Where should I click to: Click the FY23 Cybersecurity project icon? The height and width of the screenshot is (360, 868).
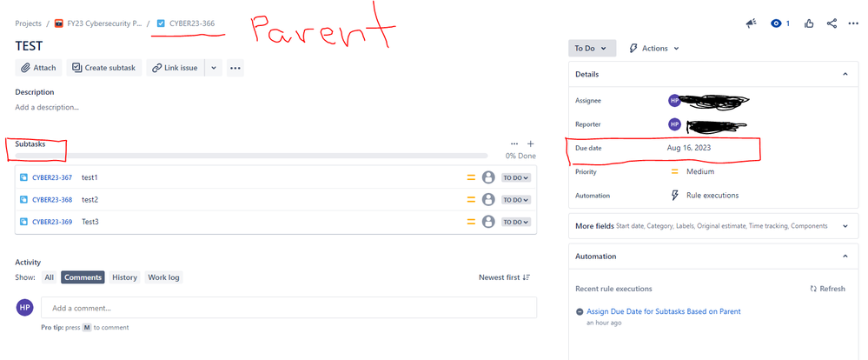click(x=58, y=23)
